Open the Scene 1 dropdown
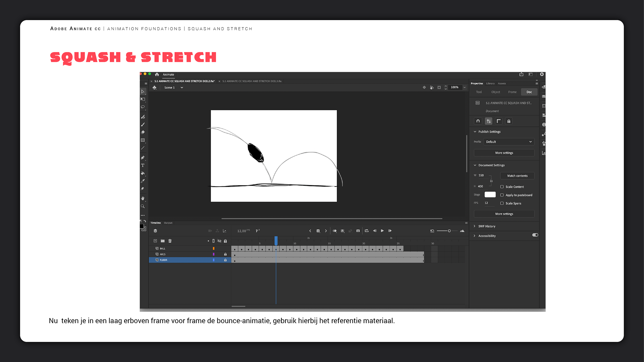 tap(182, 88)
